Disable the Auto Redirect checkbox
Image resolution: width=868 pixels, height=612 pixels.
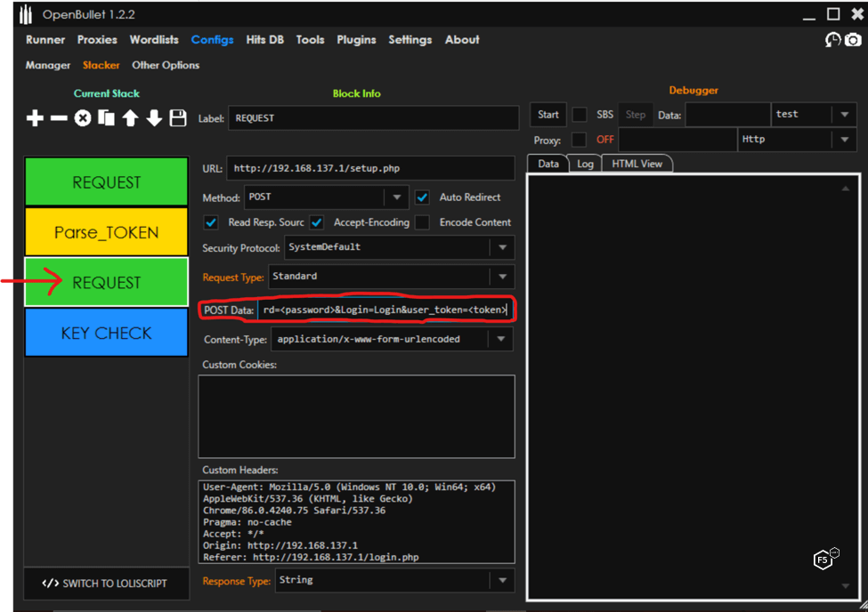tap(423, 197)
